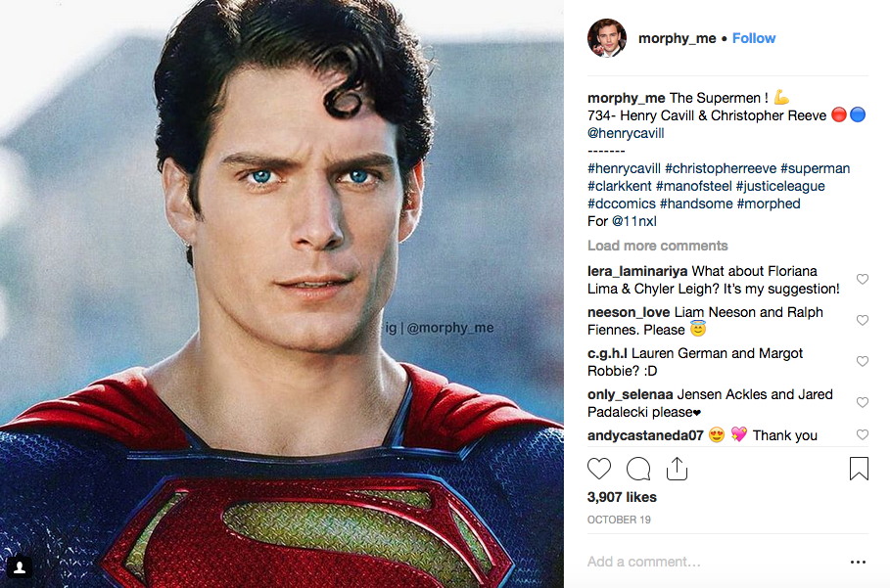The image size is (890, 588).
Task: Expand Load more comments
Action: point(658,246)
